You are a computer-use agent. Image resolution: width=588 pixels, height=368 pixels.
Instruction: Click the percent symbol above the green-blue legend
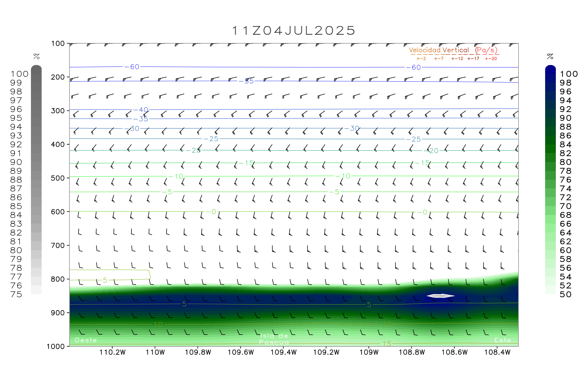pyautogui.click(x=550, y=56)
